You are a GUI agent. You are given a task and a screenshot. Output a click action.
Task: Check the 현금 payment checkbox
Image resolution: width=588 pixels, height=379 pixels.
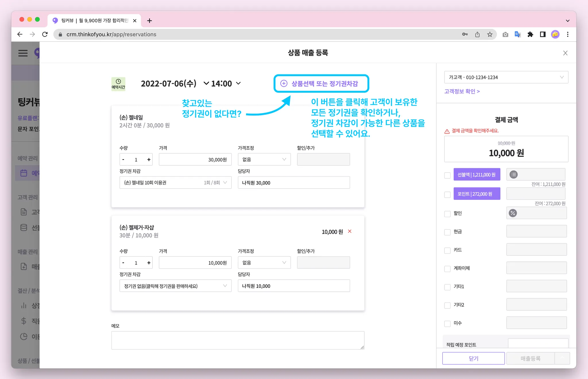(447, 232)
